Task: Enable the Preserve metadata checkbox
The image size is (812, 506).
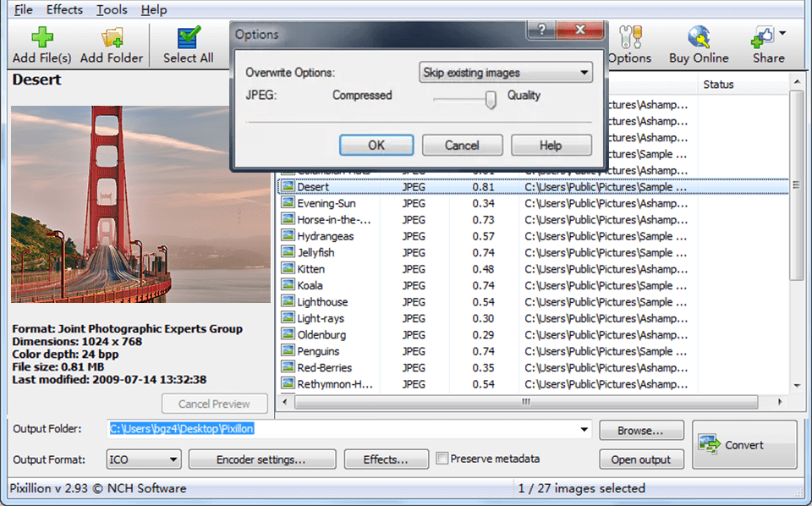Action: (x=442, y=458)
